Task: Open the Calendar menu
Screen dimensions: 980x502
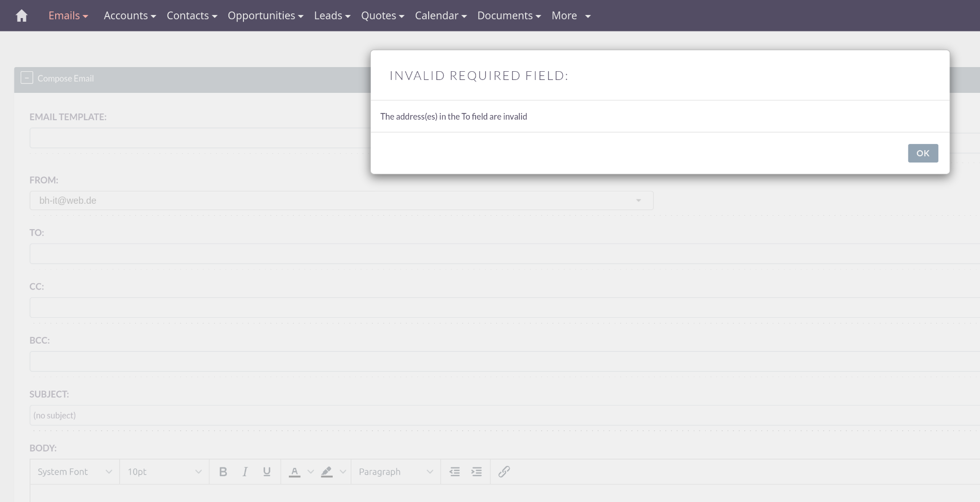Action: (x=441, y=15)
